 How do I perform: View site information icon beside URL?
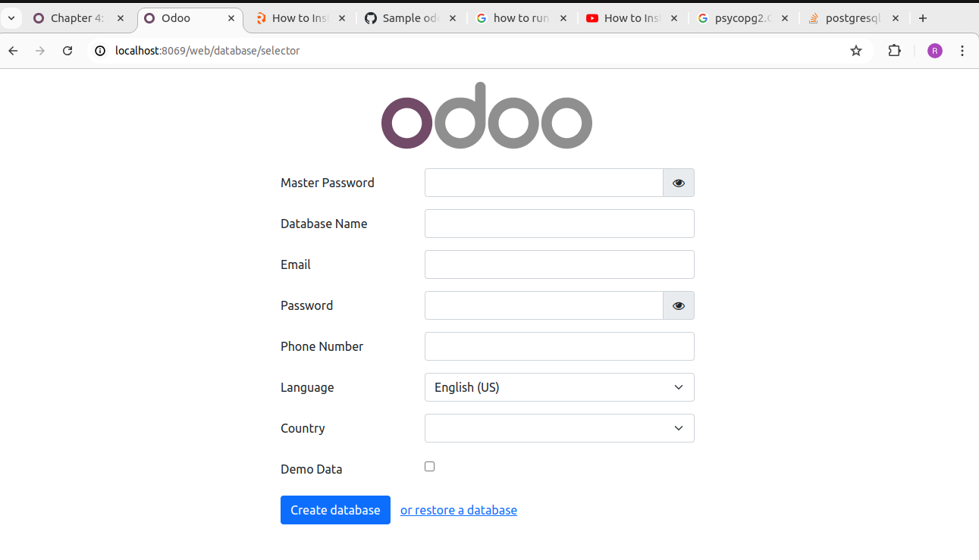click(100, 51)
